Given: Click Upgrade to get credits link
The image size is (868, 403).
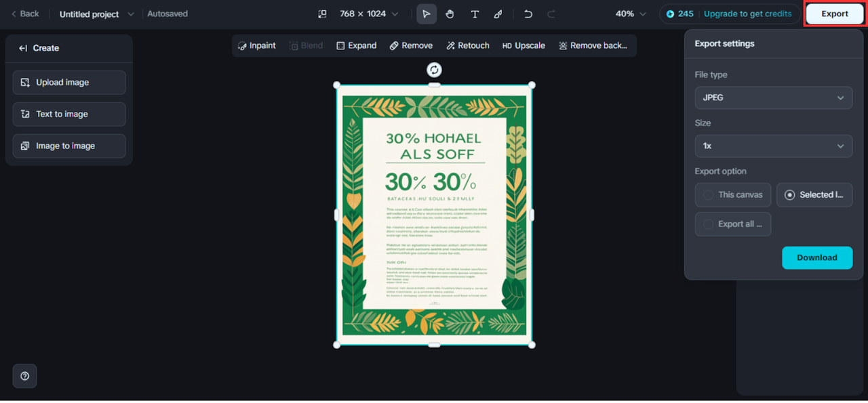Looking at the screenshot, I should [x=747, y=14].
